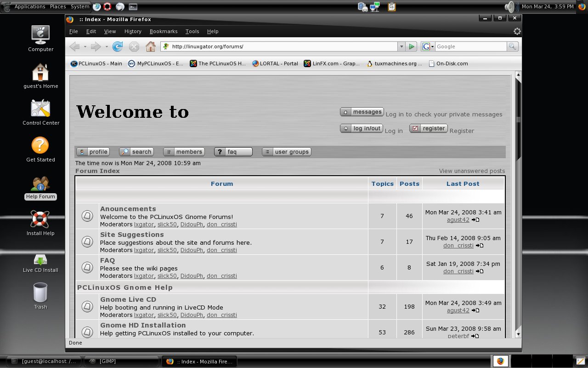Click the user groups button
The width and height of the screenshot is (588, 368).
[x=287, y=152]
